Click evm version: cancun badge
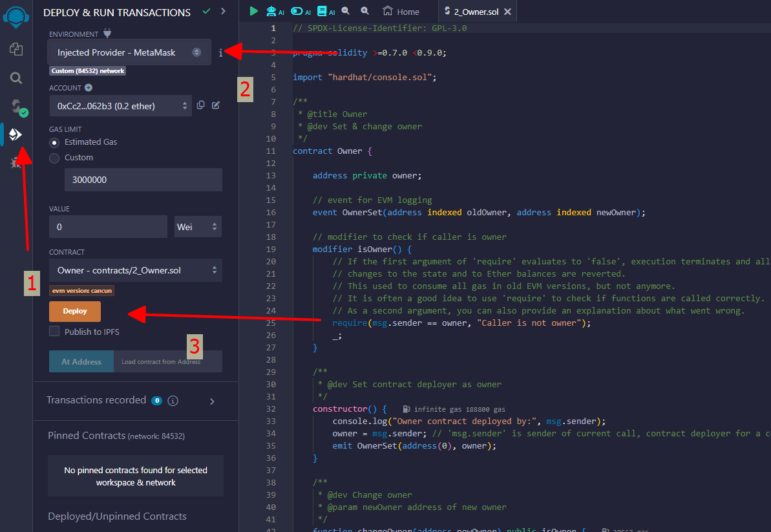771x532 pixels. pos(81,291)
